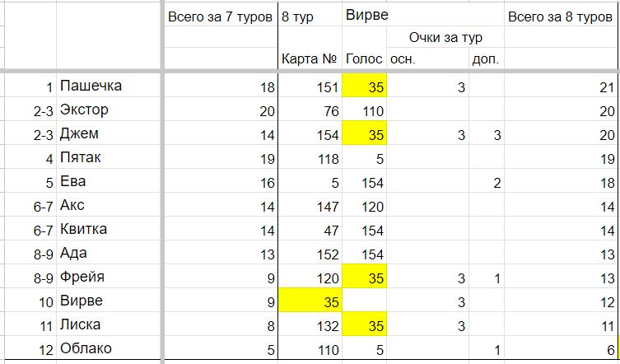Click the rank cell '6-7' beside Акс
This screenshot has height=364, width=620.
30,206
